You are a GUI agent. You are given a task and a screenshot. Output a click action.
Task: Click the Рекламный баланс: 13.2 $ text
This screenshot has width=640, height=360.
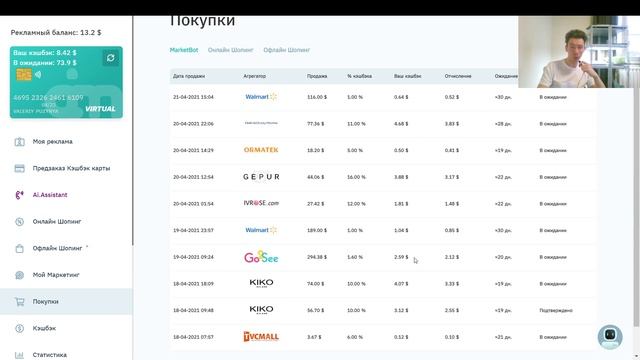coord(56,32)
